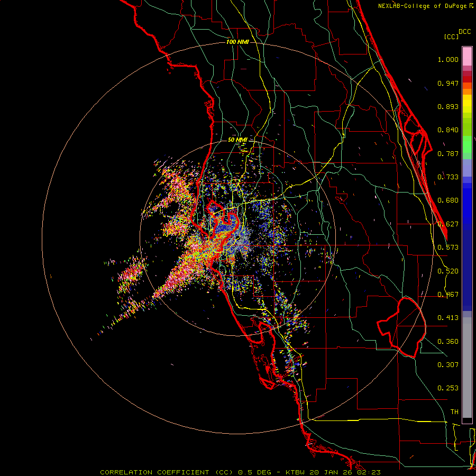This screenshot has width=476, height=476.
Task: Pick the bright green band on the color bar
Action: (x=467, y=144)
